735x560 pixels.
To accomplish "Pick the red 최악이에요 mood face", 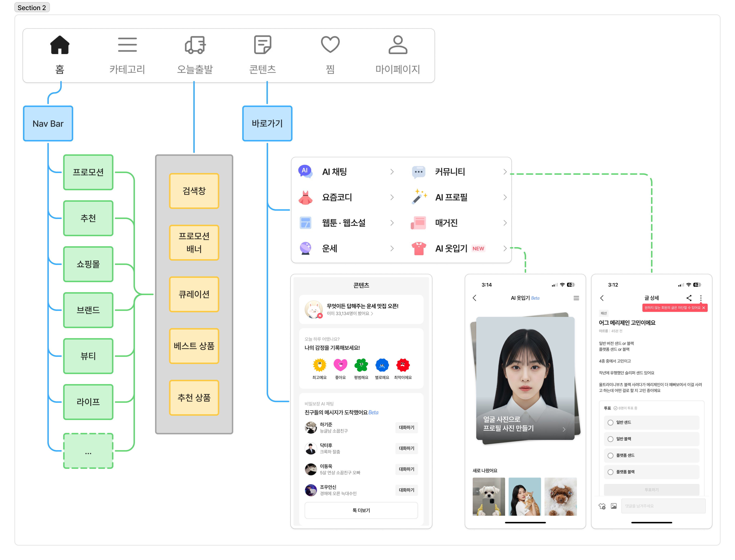I will coord(403,365).
